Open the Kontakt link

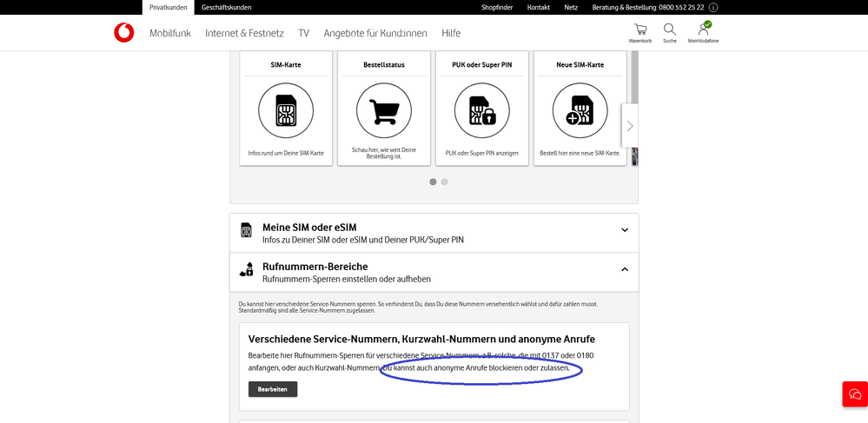coord(539,8)
